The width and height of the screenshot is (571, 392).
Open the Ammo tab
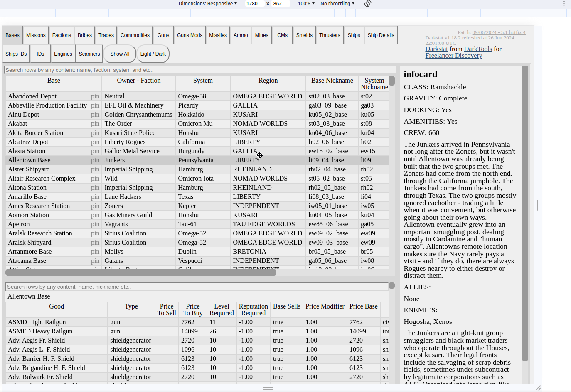point(241,35)
